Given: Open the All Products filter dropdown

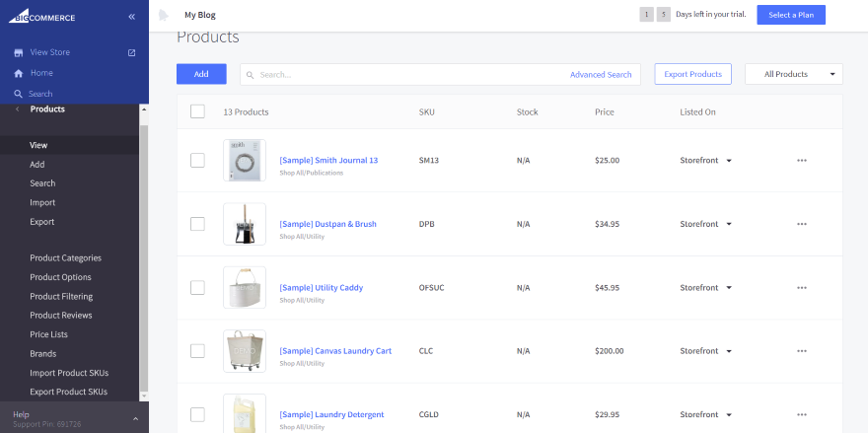Looking at the screenshot, I should (x=793, y=74).
